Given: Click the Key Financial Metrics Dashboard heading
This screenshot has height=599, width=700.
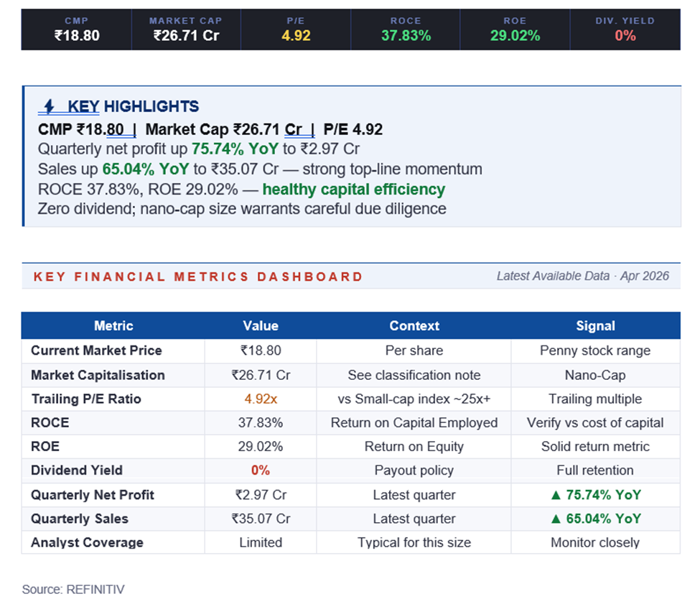Looking at the screenshot, I should pyautogui.click(x=198, y=277).
